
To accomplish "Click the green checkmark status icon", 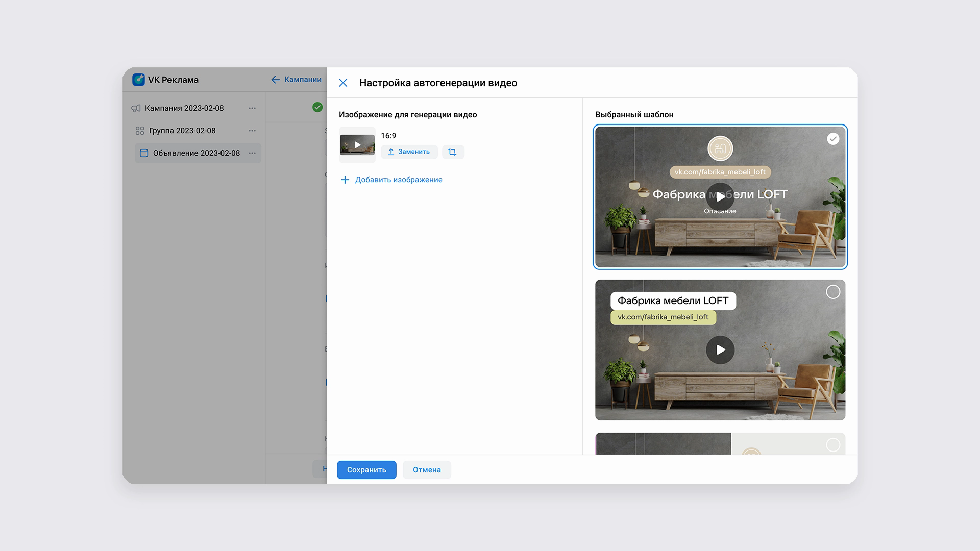I will 317,107.
